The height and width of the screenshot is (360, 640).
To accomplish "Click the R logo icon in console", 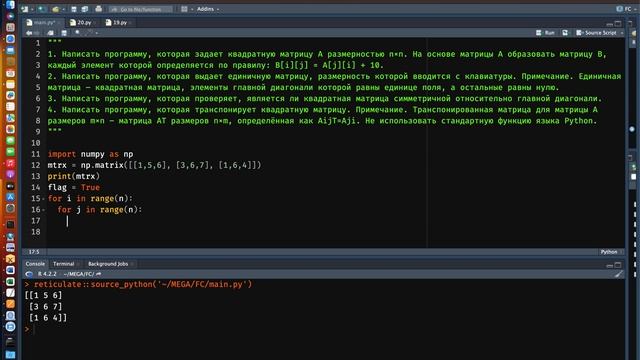I will pos(29,274).
